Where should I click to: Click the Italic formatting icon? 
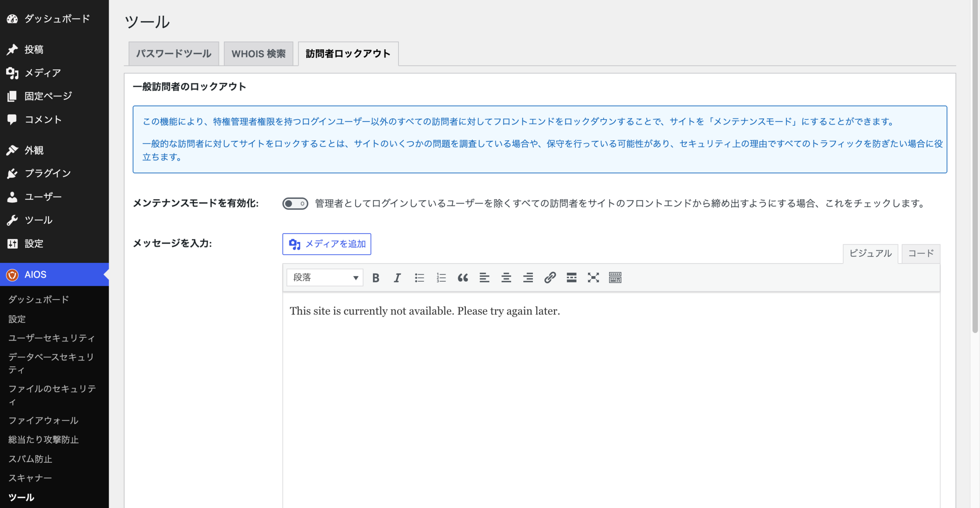pyautogui.click(x=397, y=278)
